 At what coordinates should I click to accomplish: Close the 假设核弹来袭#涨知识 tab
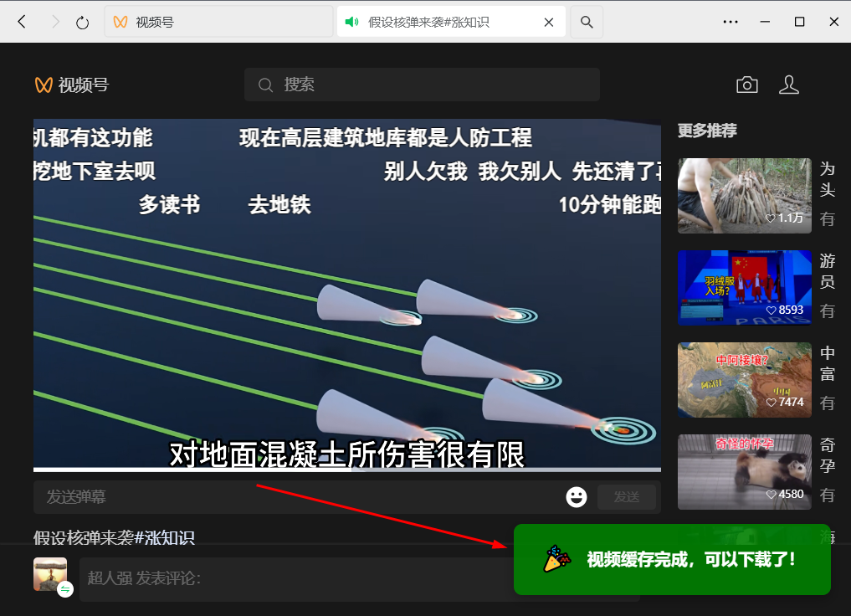549,23
